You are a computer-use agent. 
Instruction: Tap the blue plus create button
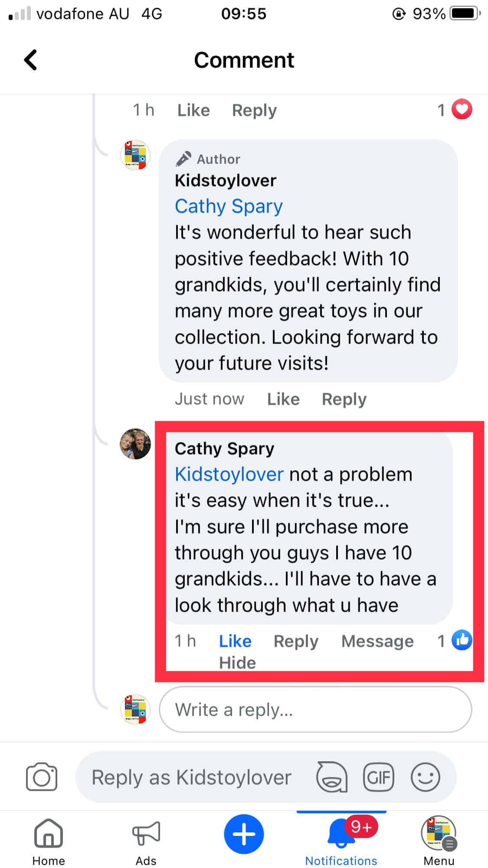coord(244,834)
